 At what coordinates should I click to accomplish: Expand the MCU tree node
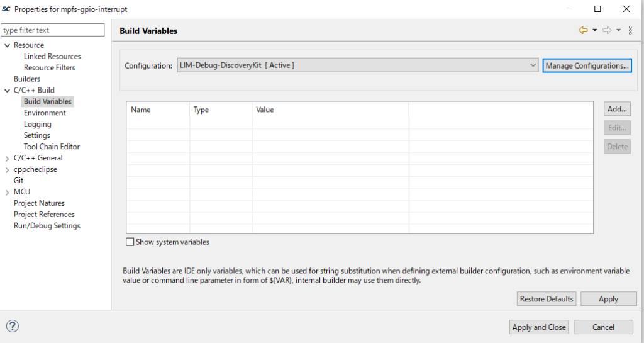point(7,192)
